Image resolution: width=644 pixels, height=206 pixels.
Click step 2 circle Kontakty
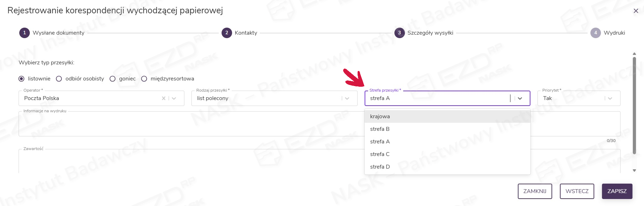[227, 33]
